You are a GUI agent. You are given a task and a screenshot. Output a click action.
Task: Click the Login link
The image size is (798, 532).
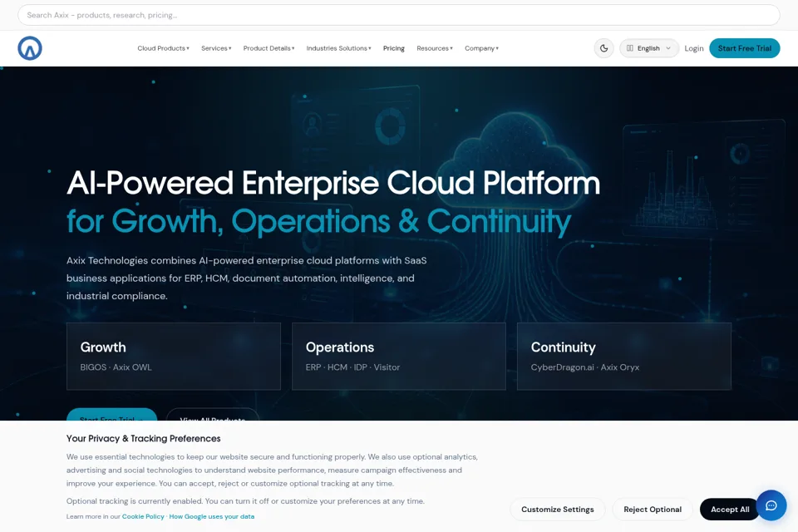click(693, 48)
